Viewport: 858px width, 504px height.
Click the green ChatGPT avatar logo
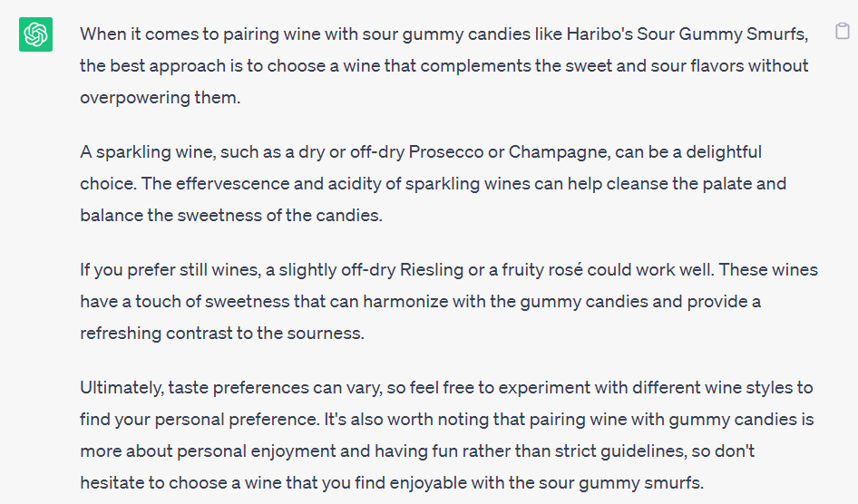(x=35, y=34)
